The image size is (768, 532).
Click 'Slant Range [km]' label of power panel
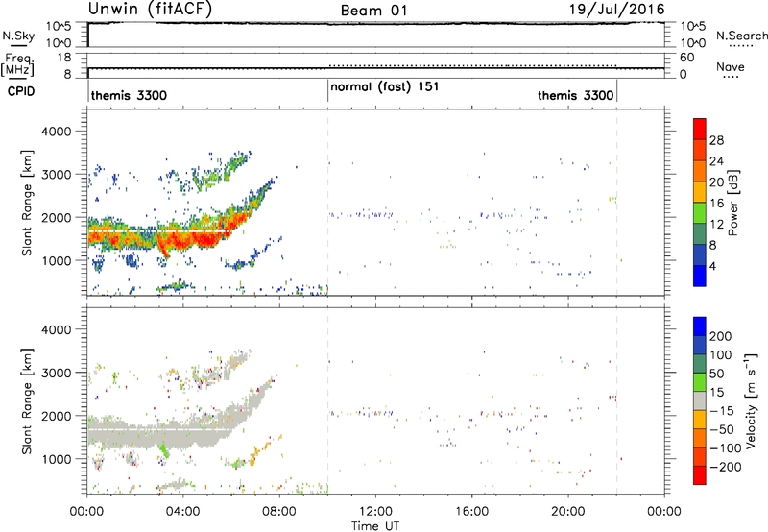tap(27, 203)
